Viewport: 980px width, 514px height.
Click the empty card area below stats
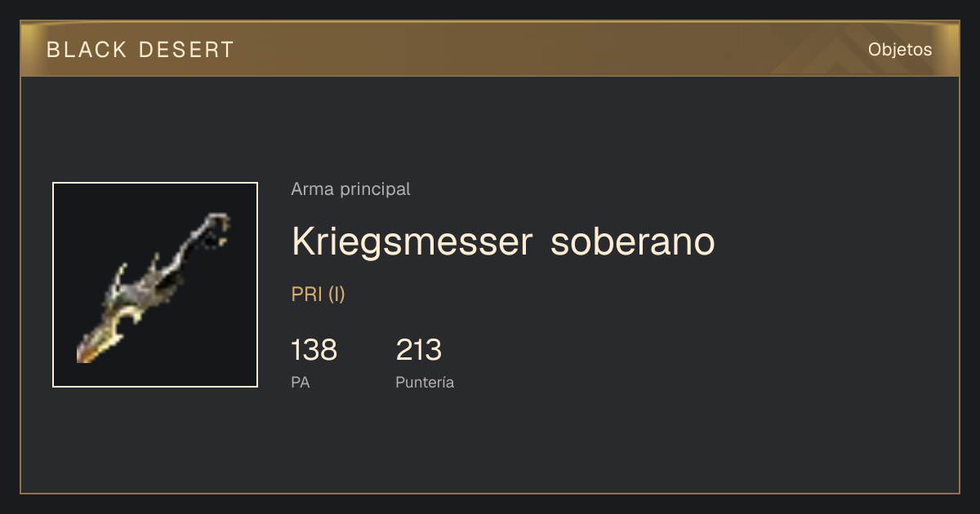pyautogui.click(x=490, y=445)
